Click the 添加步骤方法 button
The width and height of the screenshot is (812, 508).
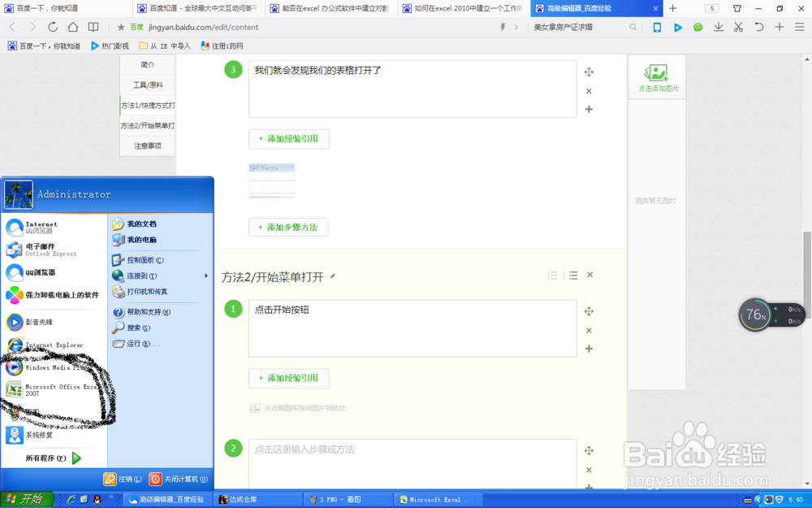(x=287, y=227)
